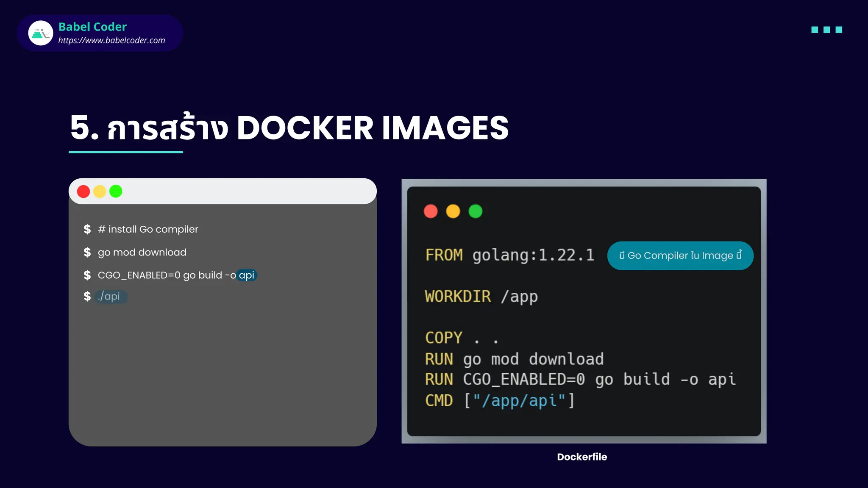Click the orange dot in the Dockerfile window
Image resolution: width=868 pixels, height=488 pixels.
click(453, 211)
